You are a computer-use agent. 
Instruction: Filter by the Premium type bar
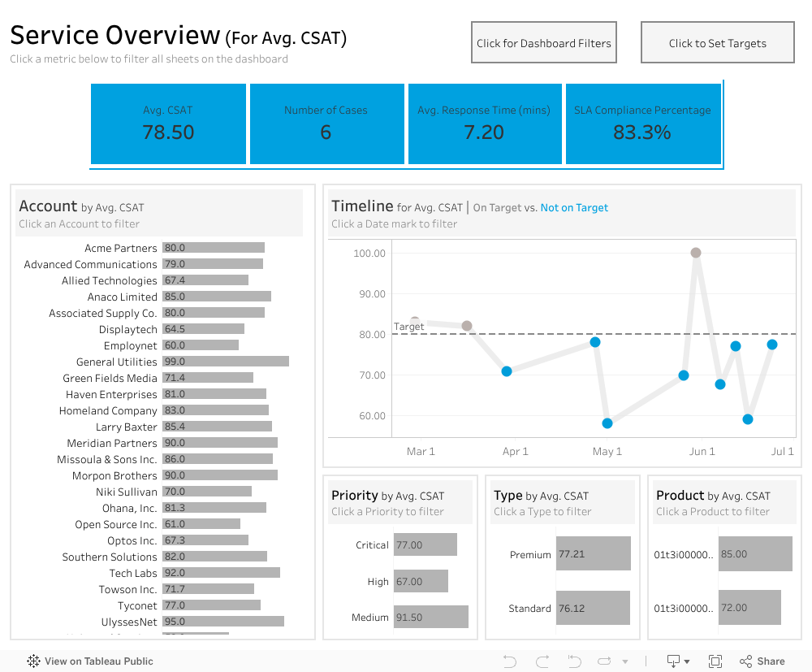pos(593,553)
